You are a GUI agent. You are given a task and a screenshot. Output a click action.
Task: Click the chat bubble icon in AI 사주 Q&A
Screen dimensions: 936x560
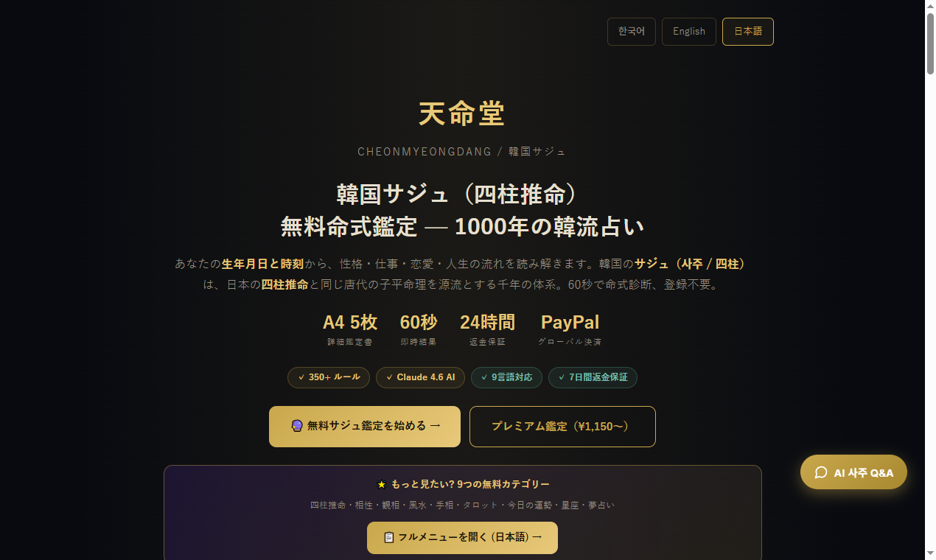(821, 473)
